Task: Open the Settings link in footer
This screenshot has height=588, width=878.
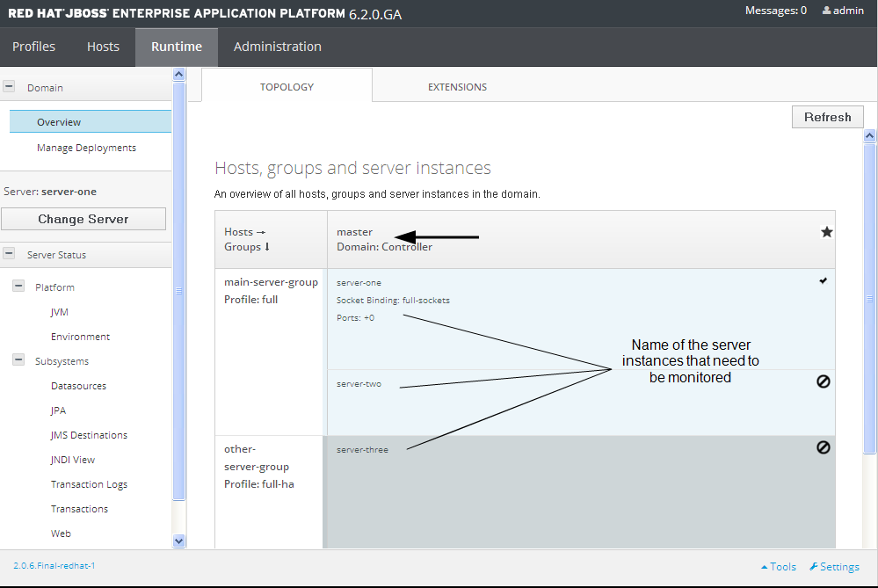Action: [x=834, y=567]
